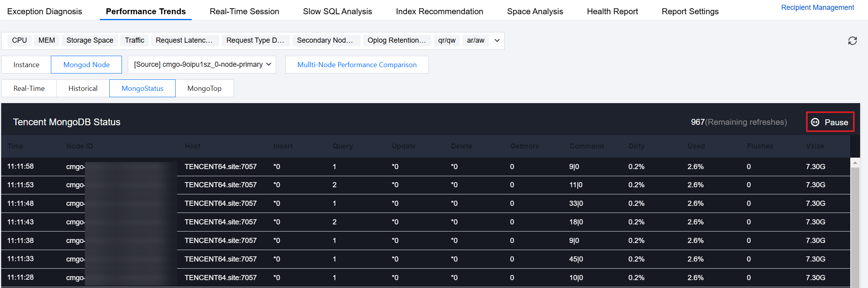Select the CPU metric tag

(x=19, y=40)
